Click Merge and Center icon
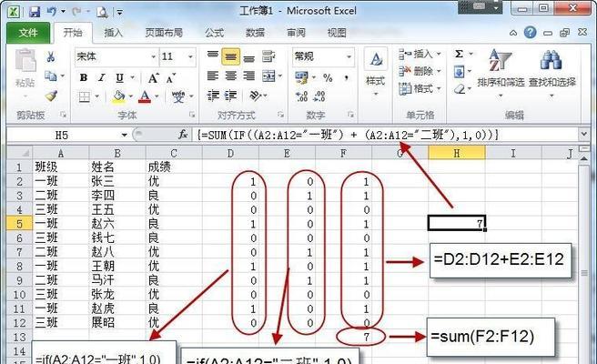Viewport: 597px width, 364px height. point(268,76)
